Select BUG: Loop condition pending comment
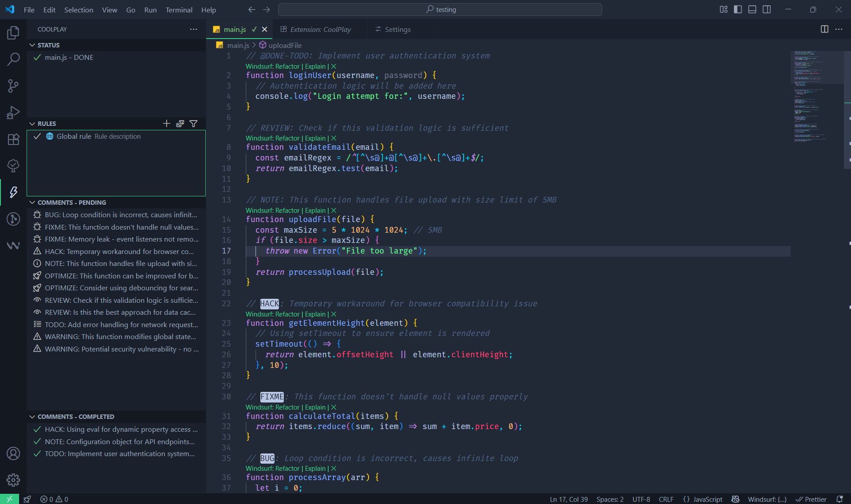 click(x=116, y=215)
